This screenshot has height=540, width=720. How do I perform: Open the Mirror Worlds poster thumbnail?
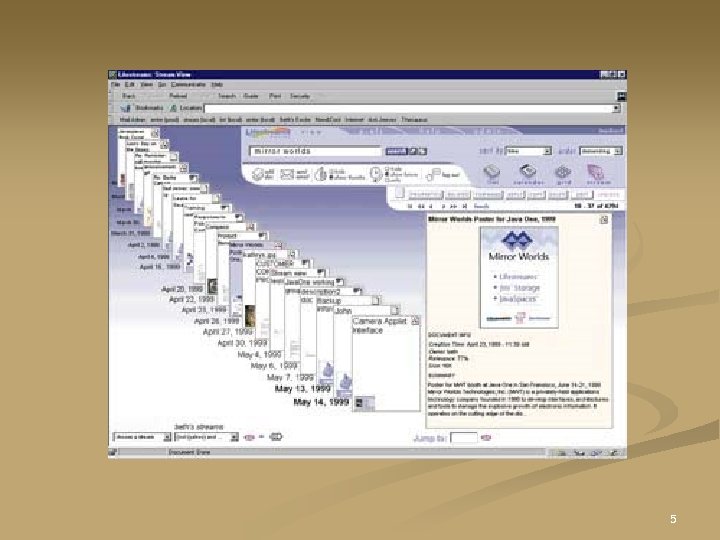pos(519,277)
